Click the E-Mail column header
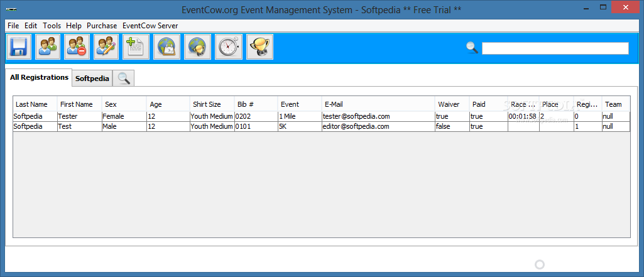The height and width of the screenshot is (277, 644). [x=378, y=104]
